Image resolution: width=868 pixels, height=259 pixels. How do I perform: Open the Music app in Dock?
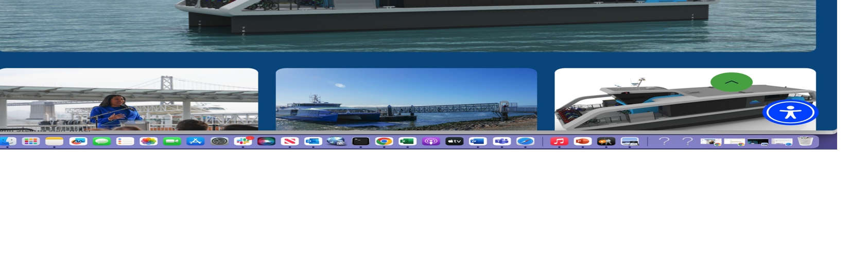coord(559,141)
